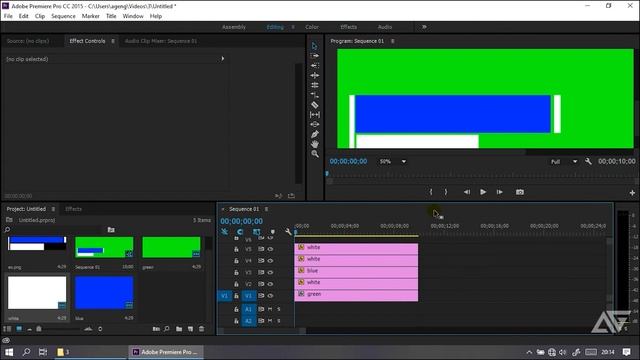Screen dimensions: 640x360
Task: Open the Program Monitor button editor plus
Action: tap(632, 193)
